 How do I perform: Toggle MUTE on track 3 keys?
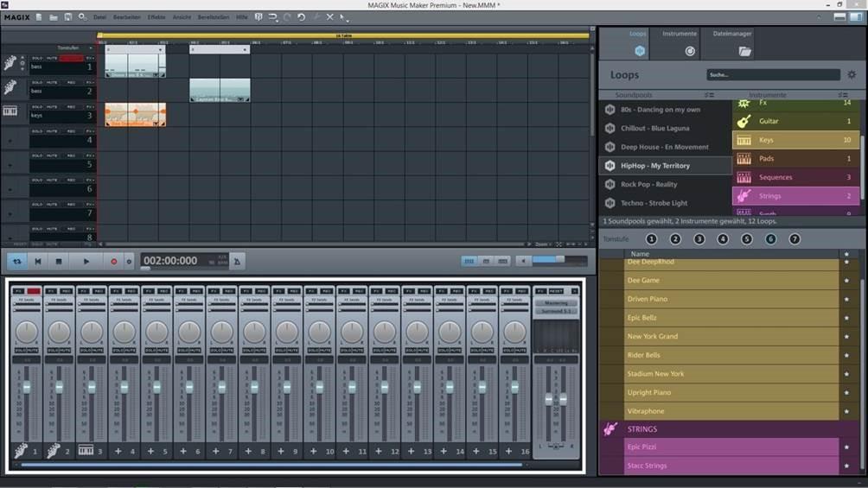52,107
